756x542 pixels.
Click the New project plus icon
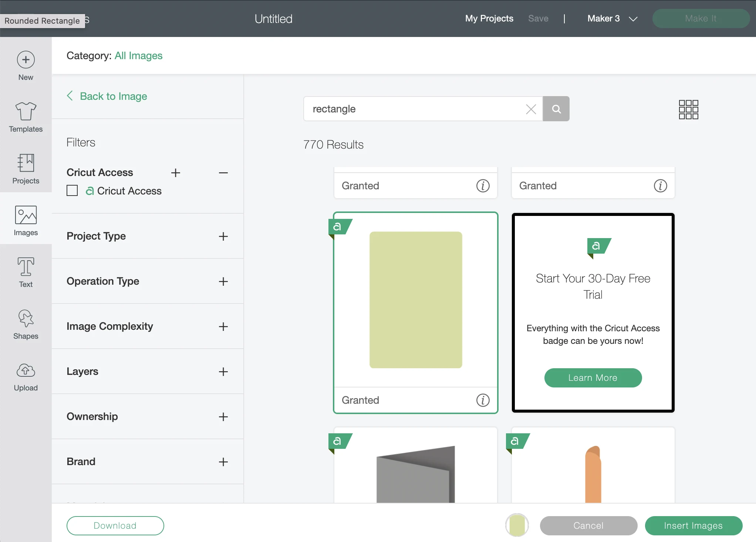[26, 60]
